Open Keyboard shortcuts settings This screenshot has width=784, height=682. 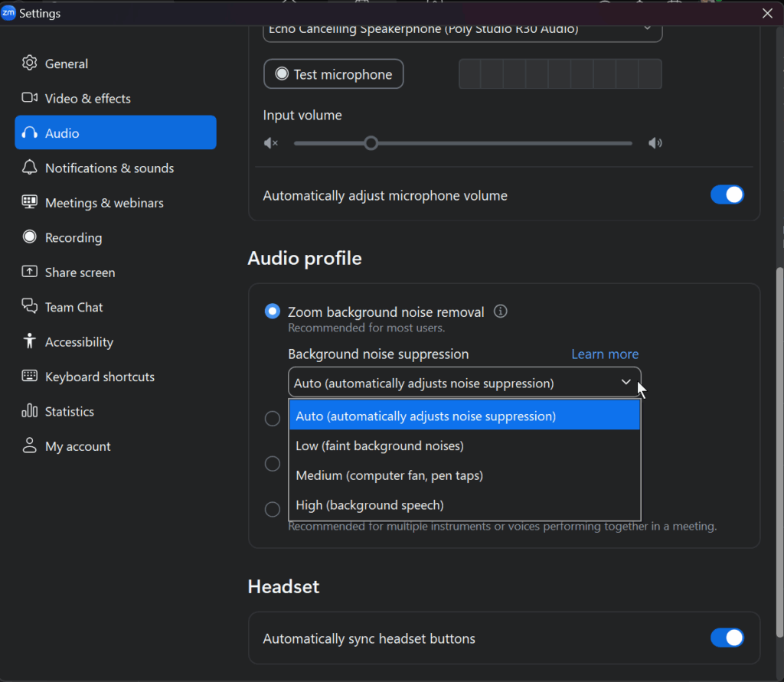[100, 377]
